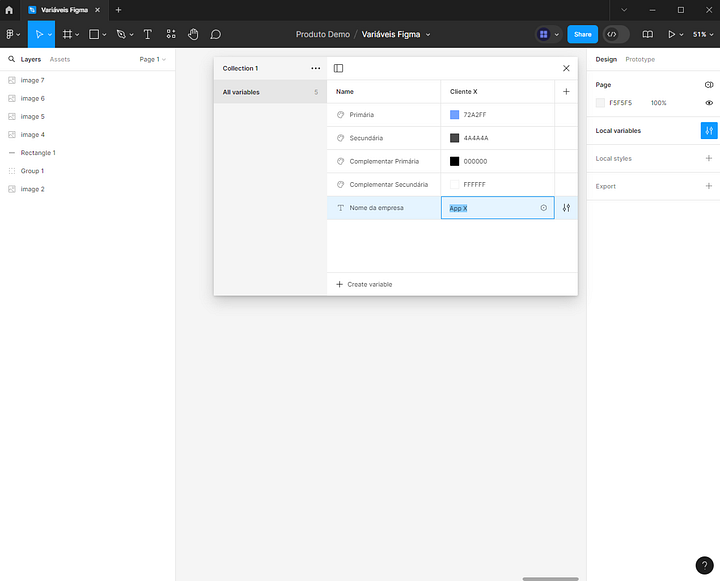720x581 pixels.
Task: Open the libraries book icon
Action: (x=647, y=34)
